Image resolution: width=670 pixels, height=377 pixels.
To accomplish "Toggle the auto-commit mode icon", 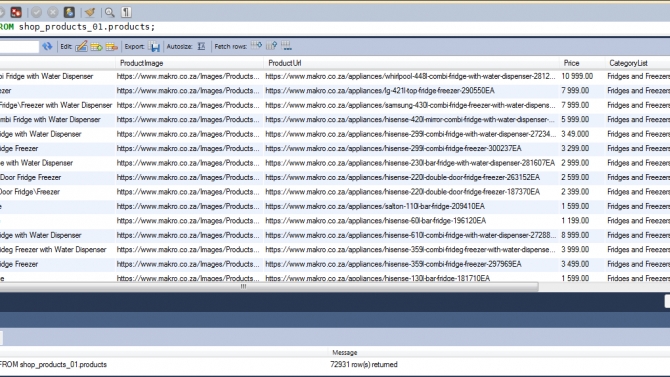I will tap(69, 12).
